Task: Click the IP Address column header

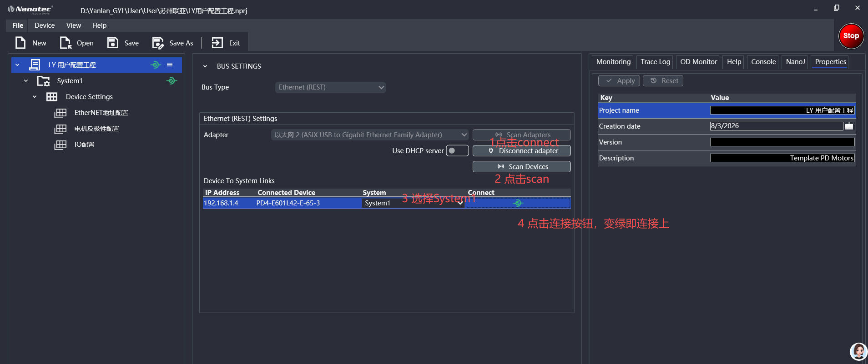Action: point(222,193)
